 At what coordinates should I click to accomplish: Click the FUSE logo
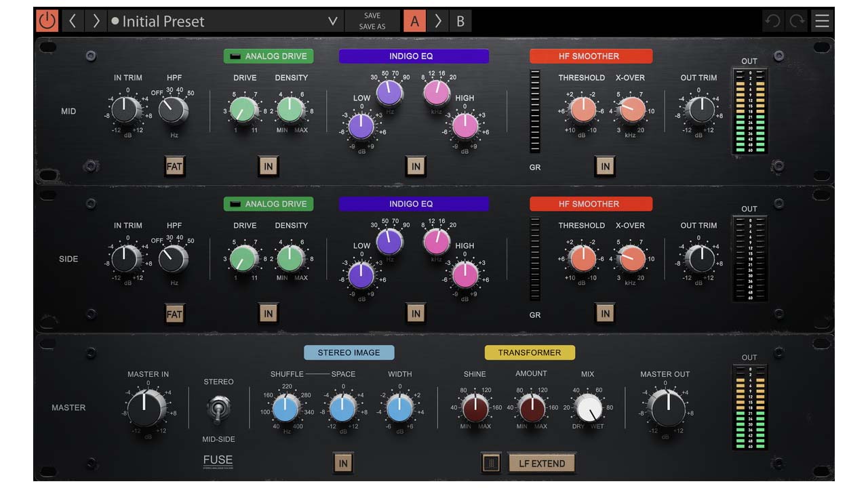pos(218,461)
